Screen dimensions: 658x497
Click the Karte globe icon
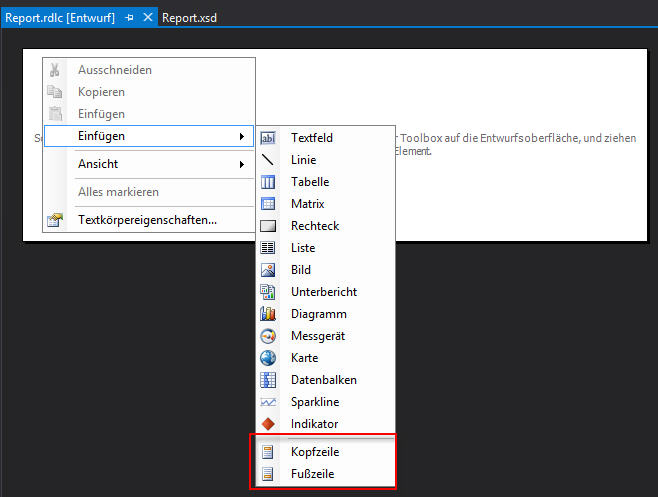click(268, 358)
